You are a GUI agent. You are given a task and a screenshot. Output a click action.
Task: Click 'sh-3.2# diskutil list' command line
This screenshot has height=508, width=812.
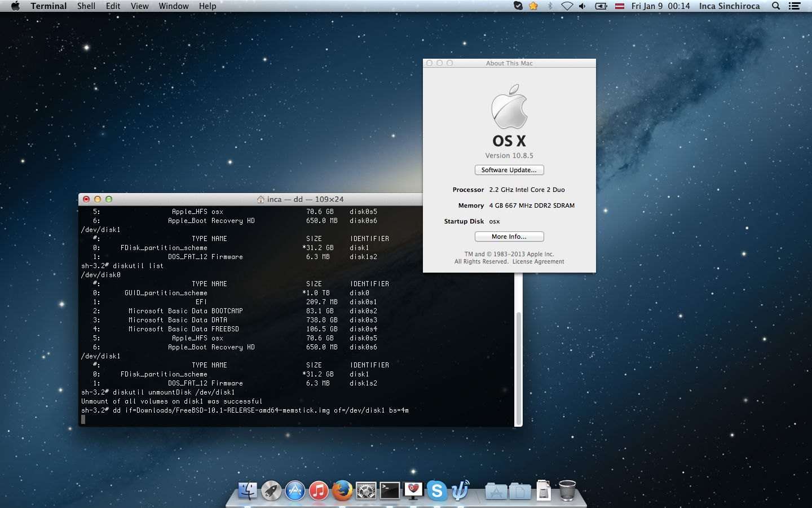click(122, 266)
